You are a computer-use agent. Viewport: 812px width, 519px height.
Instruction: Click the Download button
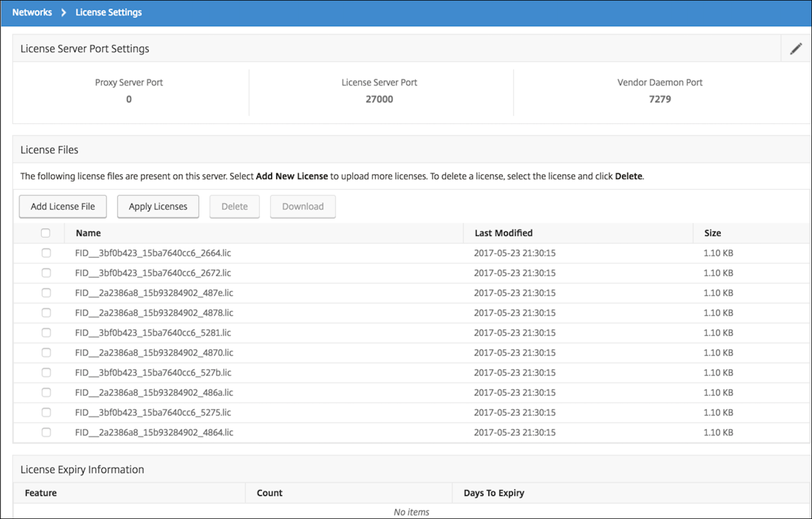pyautogui.click(x=303, y=206)
